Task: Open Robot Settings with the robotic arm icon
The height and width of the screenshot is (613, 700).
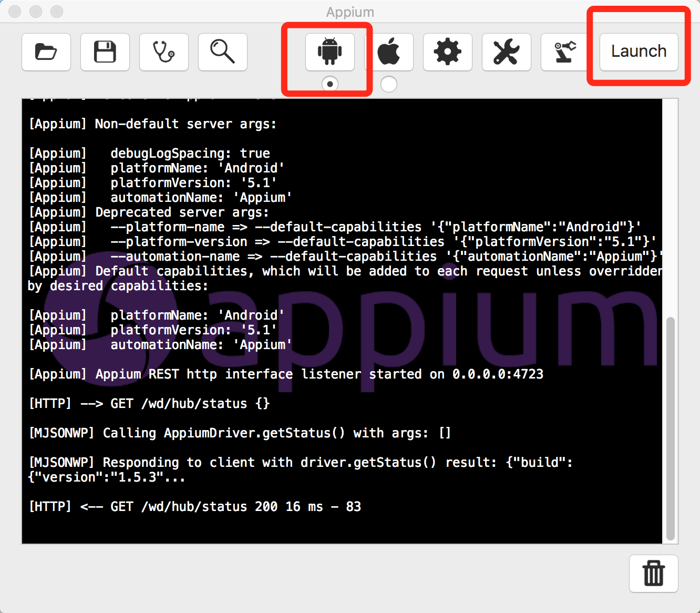Action: point(564,52)
